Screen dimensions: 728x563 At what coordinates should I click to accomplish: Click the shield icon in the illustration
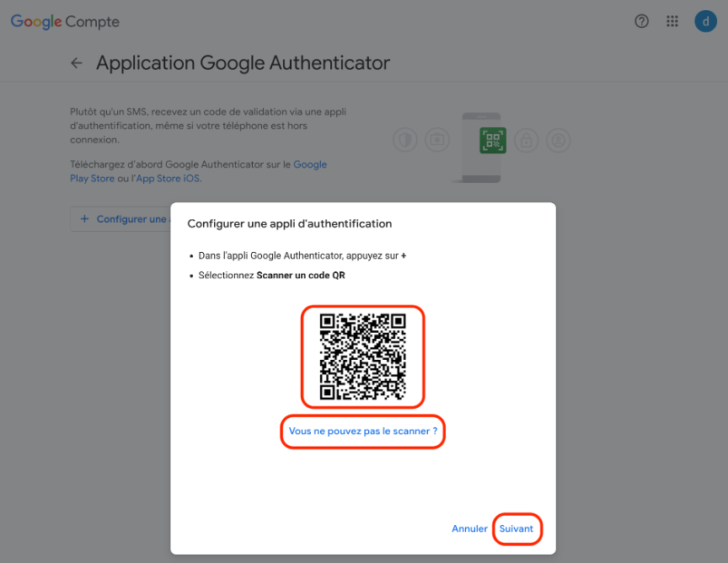coord(405,140)
